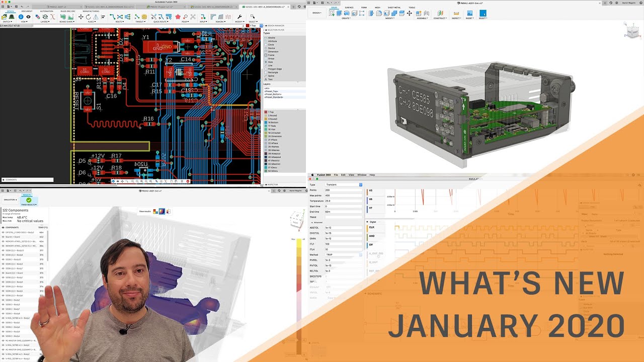Click the Insert icon in the 3D window
Image resolution: width=644 pixels, height=362 pixels.
point(470,13)
